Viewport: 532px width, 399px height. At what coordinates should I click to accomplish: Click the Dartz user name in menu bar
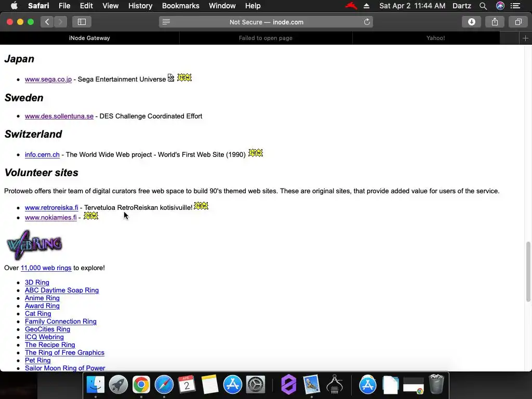462,6
